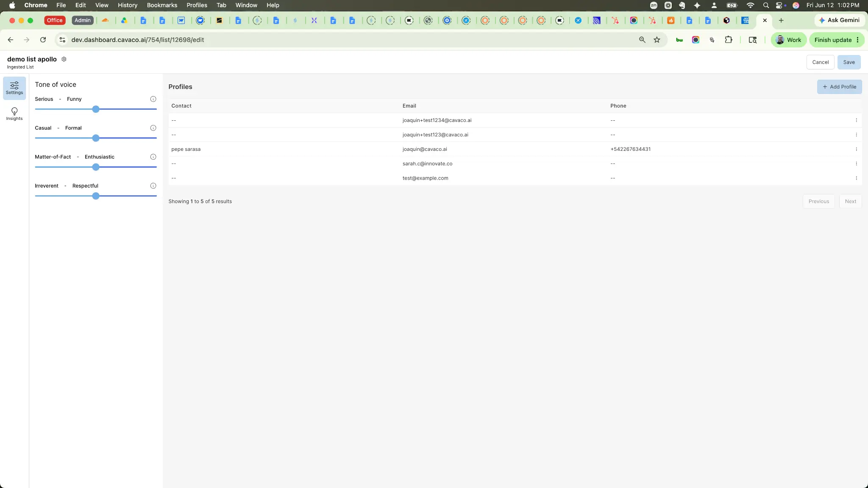Screen dimensions: 868x488
Task: Open the Profiles menu in menu bar
Action: (x=197, y=5)
